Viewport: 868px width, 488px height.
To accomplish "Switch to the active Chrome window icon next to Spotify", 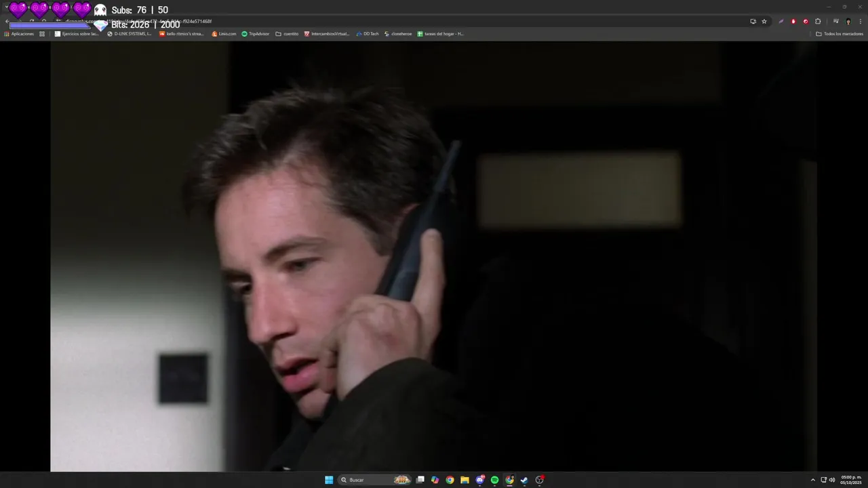I will (x=509, y=480).
